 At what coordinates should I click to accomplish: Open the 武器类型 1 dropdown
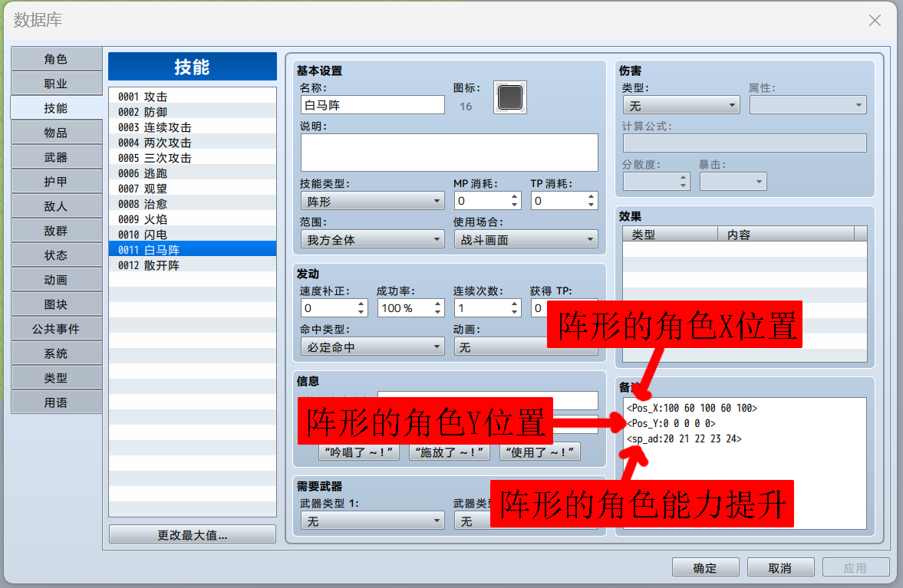point(373,521)
